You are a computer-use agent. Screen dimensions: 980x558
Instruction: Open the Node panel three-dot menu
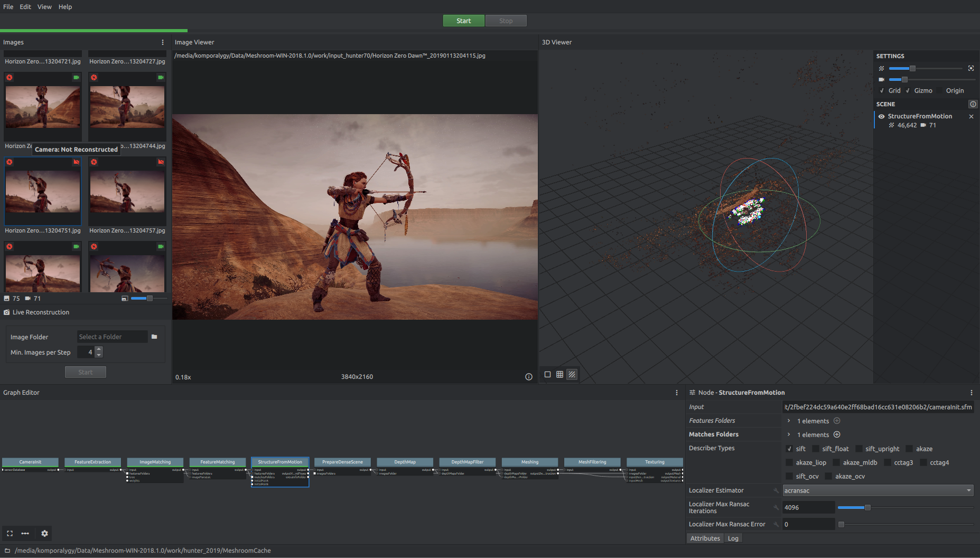pos(971,393)
